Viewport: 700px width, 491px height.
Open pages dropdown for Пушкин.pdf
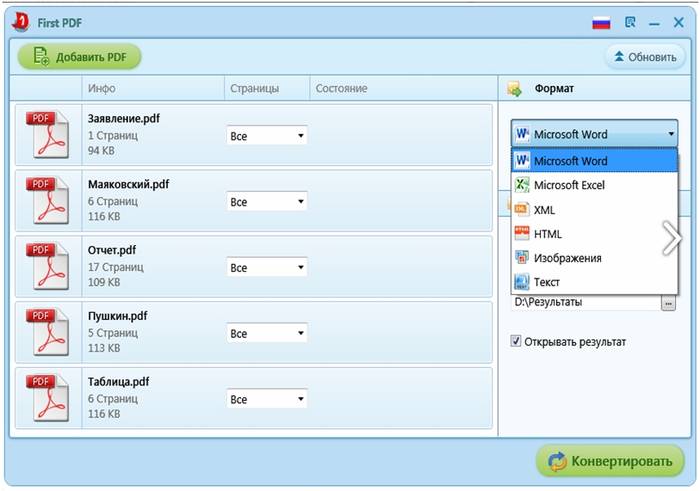267,333
